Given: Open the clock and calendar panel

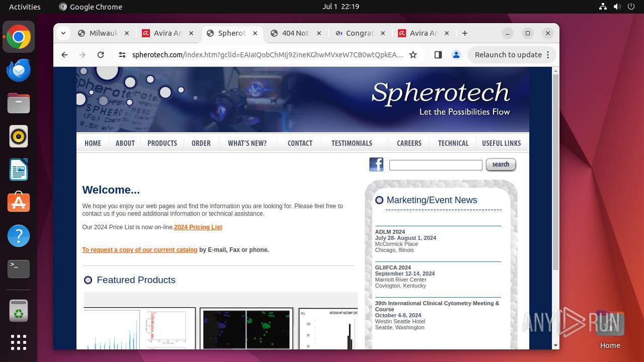Looking at the screenshot, I should [x=341, y=7].
